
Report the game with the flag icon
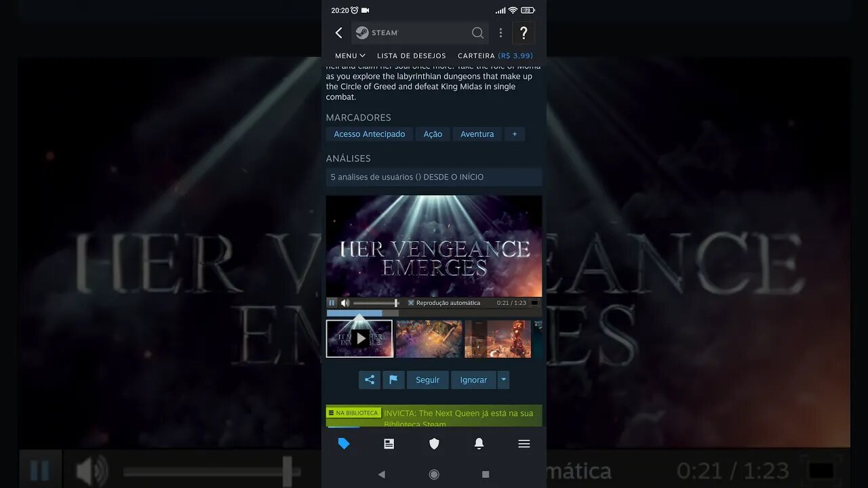(393, 380)
